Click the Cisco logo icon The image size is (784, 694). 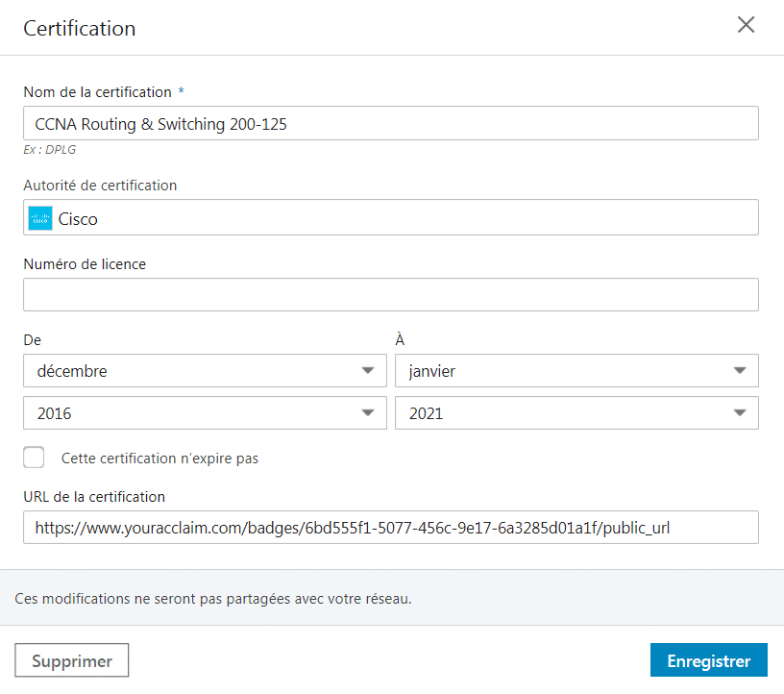[x=40, y=218]
